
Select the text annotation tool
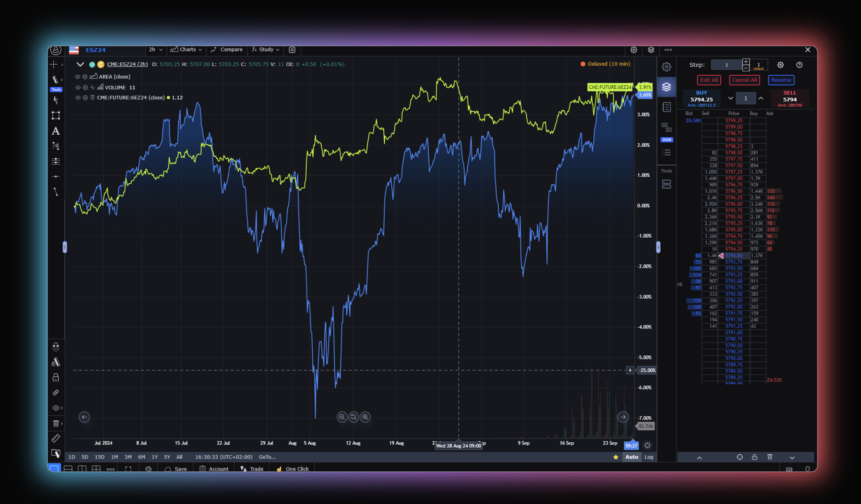[x=55, y=132]
